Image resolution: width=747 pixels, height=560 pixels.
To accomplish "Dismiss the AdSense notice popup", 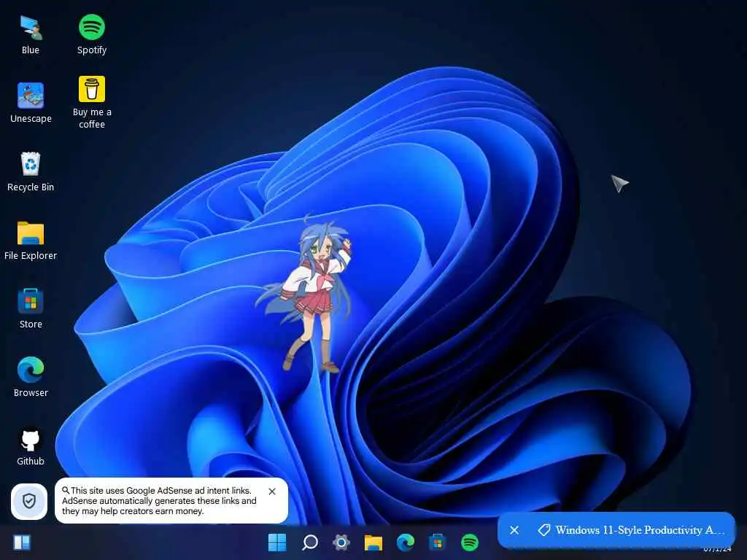I will [272, 491].
